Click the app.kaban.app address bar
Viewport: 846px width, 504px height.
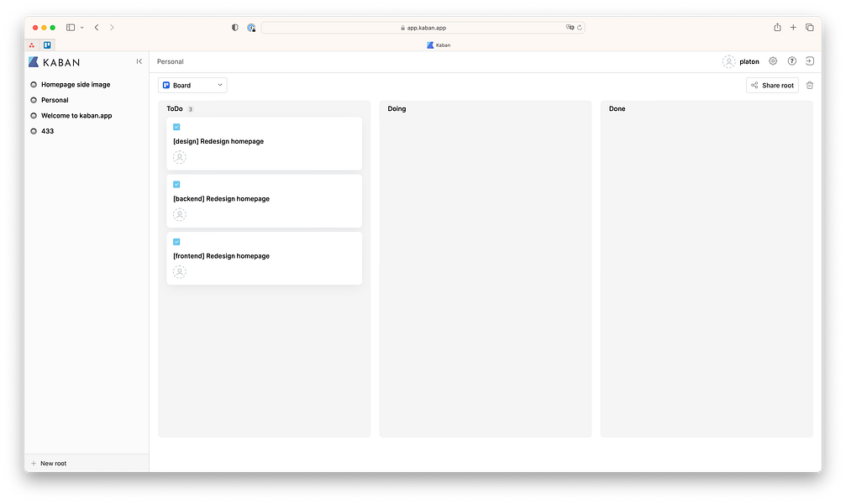click(x=423, y=28)
